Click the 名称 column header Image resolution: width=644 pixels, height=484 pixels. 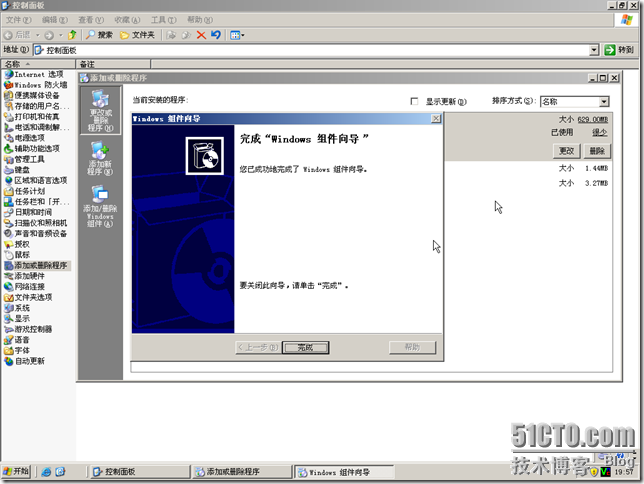[x=38, y=64]
